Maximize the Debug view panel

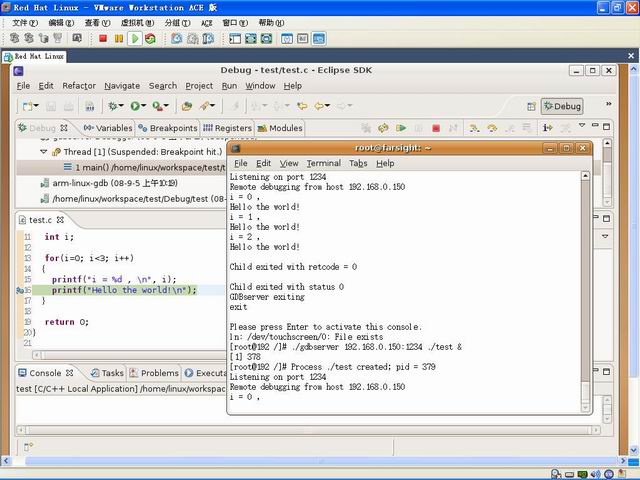(x=607, y=127)
